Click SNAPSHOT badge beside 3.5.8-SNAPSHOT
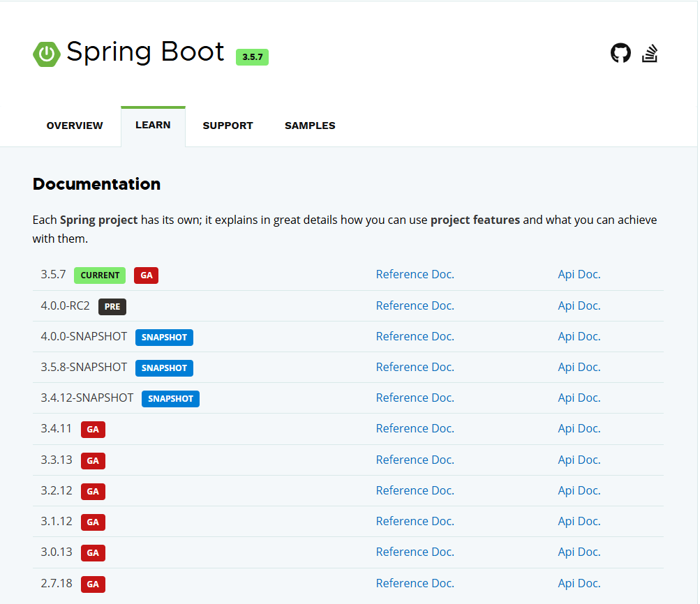This screenshot has height=604, width=700. click(164, 368)
